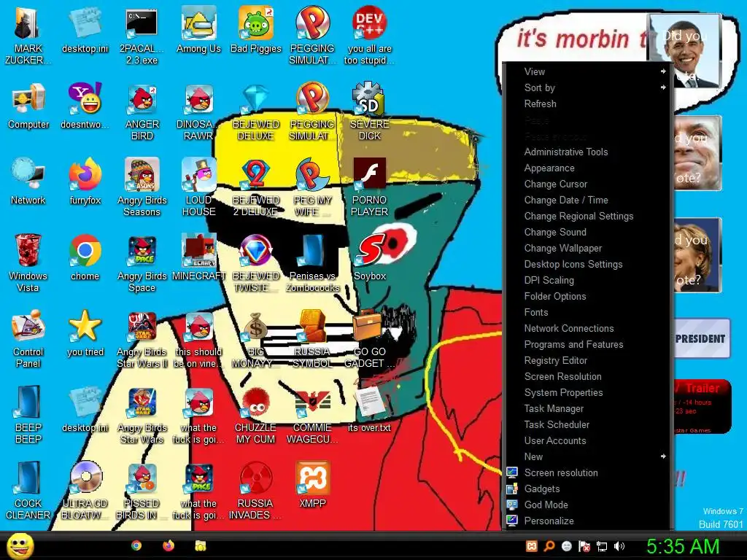Select the Angry Birds Seasons icon
The image size is (747, 560).
click(142, 187)
